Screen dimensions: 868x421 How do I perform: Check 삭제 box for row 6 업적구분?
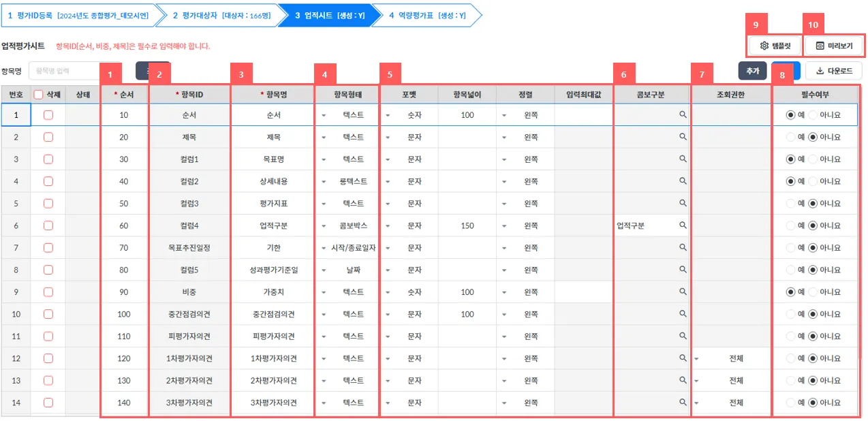[48, 225]
